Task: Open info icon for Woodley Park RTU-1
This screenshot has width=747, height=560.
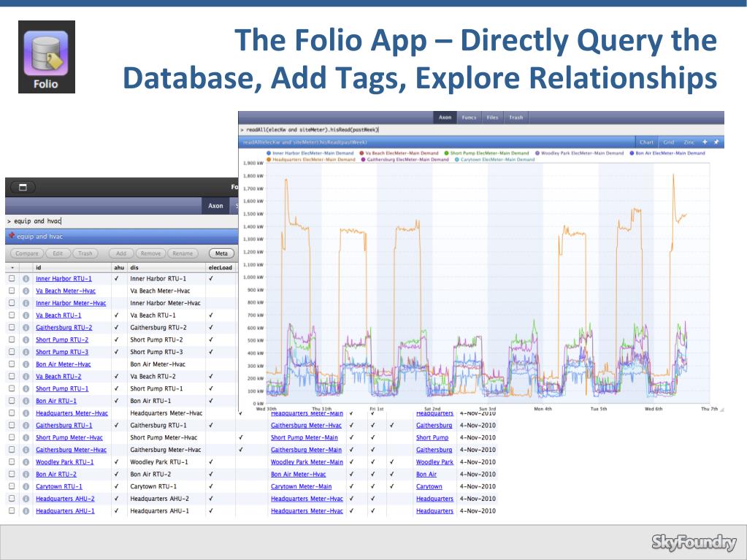Action: point(26,462)
